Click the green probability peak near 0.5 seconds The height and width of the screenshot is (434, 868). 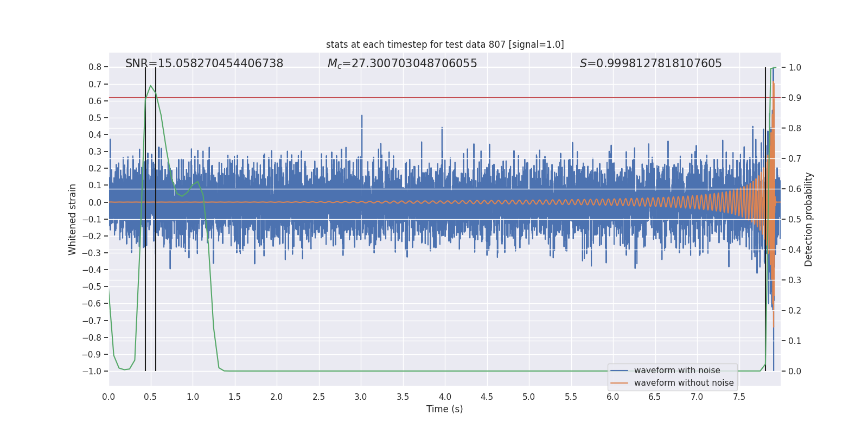[x=150, y=86]
